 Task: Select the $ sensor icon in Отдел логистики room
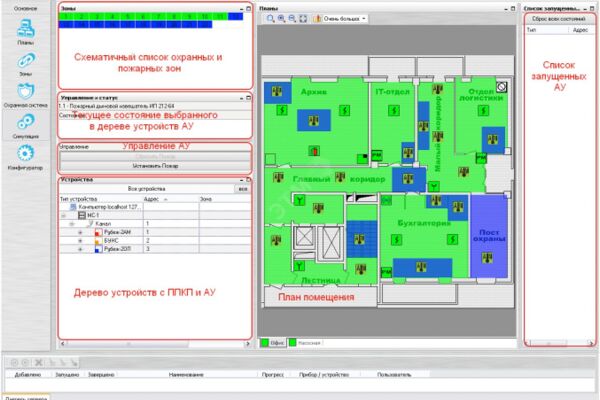click(x=483, y=111)
